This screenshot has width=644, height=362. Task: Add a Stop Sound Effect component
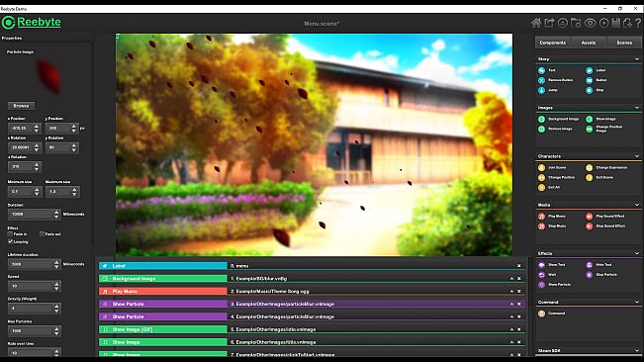[605, 226]
